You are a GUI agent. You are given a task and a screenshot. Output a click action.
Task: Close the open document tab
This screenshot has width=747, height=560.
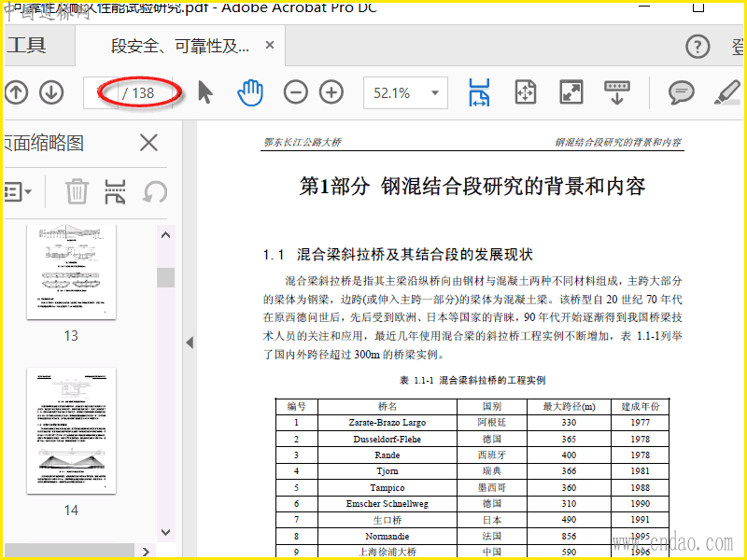270,46
